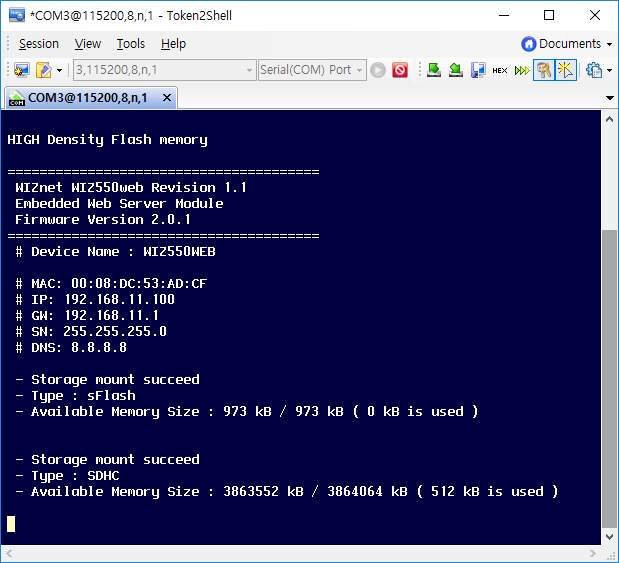Viewport: 619px width, 563px height.
Task: Expand the arrow beside the notepad icon
Action: (59, 71)
